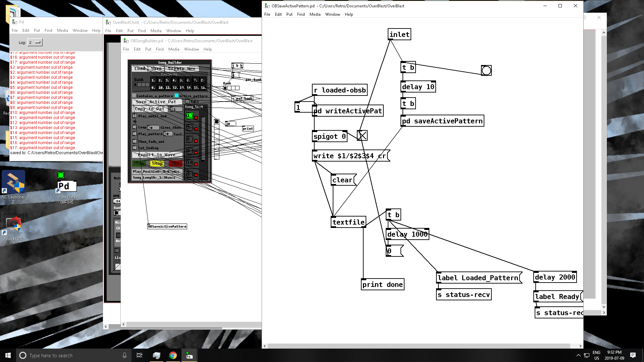Click Create_New button in Song Builder

point(182,69)
